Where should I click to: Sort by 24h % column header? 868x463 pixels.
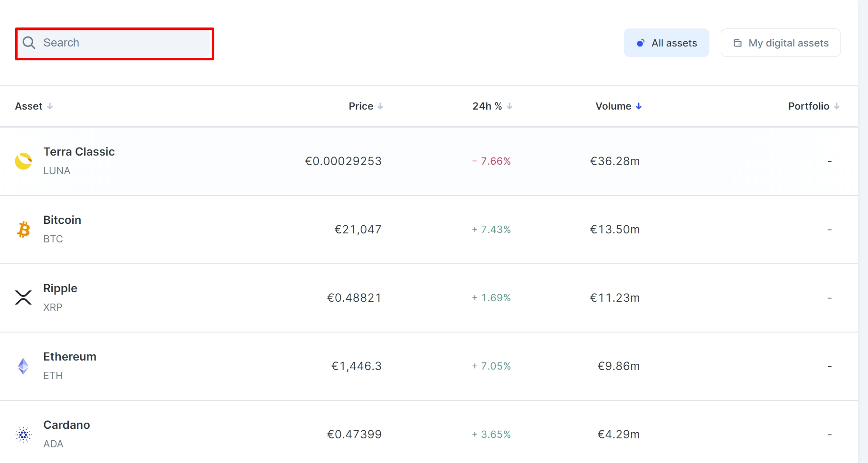click(x=492, y=106)
